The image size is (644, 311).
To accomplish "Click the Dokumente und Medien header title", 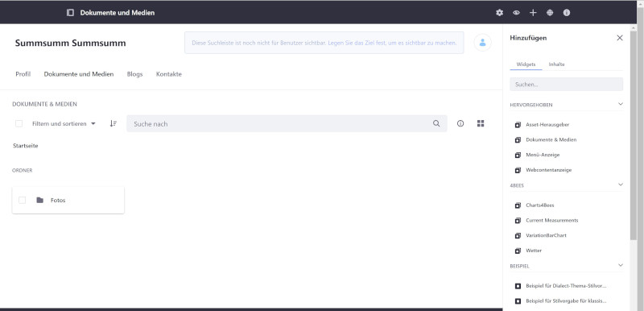I will click(x=118, y=13).
